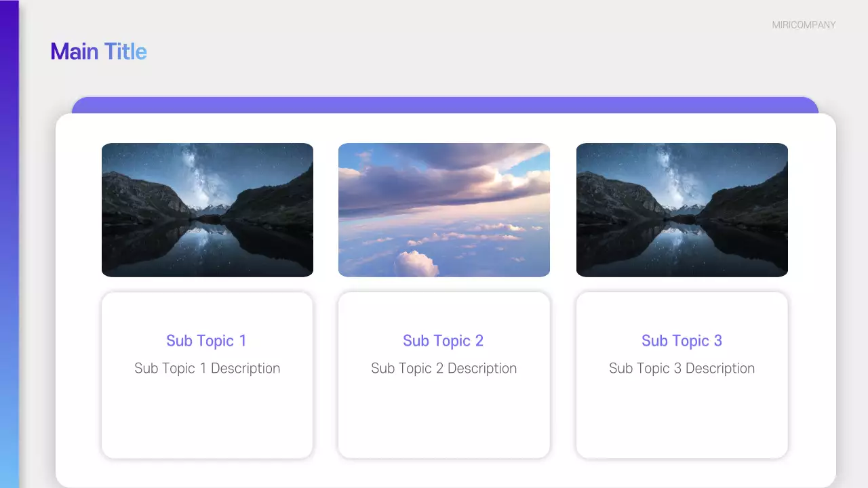Select the MIRICOMPANY logo text
Image resolution: width=868 pixels, height=488 pixels.
pos(803,25)
